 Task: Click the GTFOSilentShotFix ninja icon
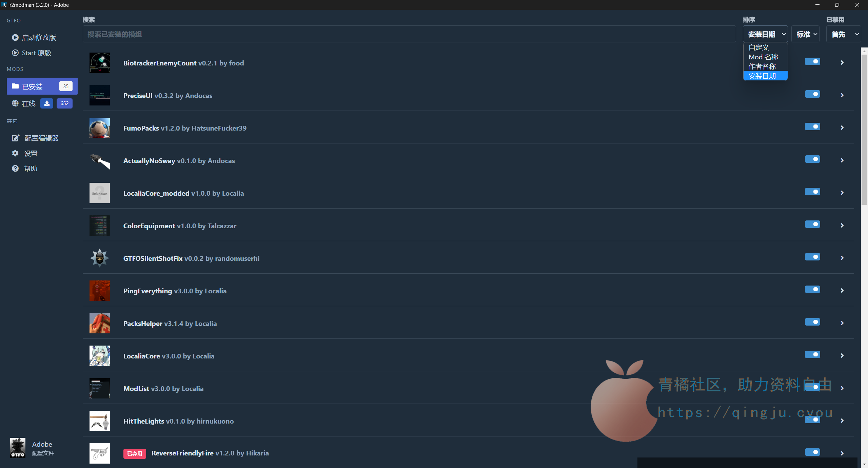[x=99, y=258]
